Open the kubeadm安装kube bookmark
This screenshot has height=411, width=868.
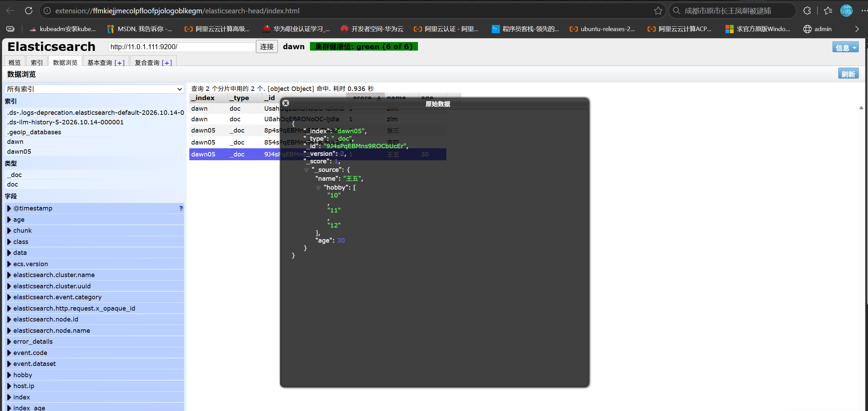coord(62,29)
